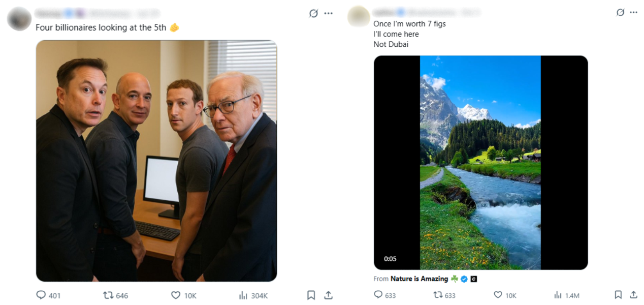Share the 7 figs nature post

click(x=633, y=294)
